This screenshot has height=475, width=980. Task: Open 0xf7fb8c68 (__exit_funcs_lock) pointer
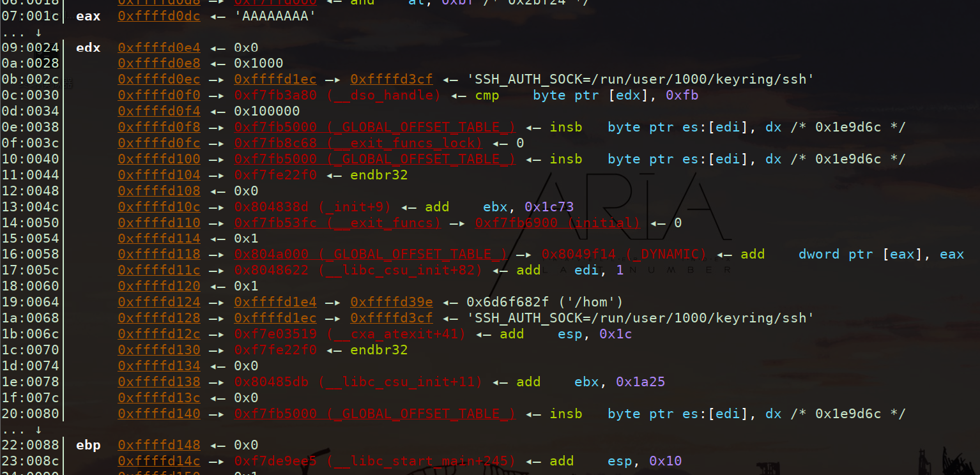[x=358, y=143]
